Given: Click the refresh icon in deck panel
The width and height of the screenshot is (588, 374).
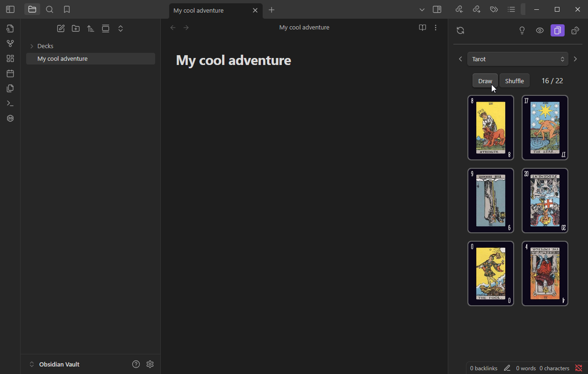Looking at the screenshot, I should pyautogui.click(x=460, y=30).
